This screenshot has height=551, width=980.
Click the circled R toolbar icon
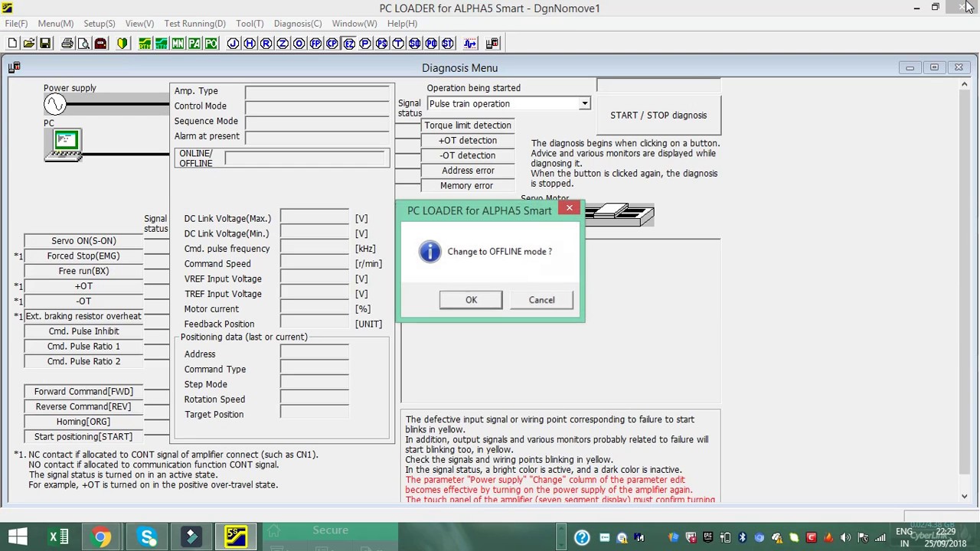pos(266,44)
